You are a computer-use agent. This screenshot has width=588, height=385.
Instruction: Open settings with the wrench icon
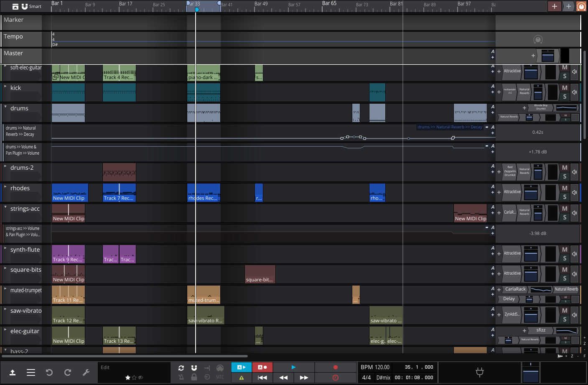86,372
